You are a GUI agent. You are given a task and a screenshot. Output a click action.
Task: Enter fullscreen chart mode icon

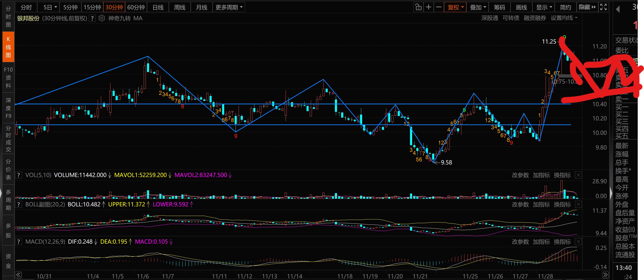point(604,7)
